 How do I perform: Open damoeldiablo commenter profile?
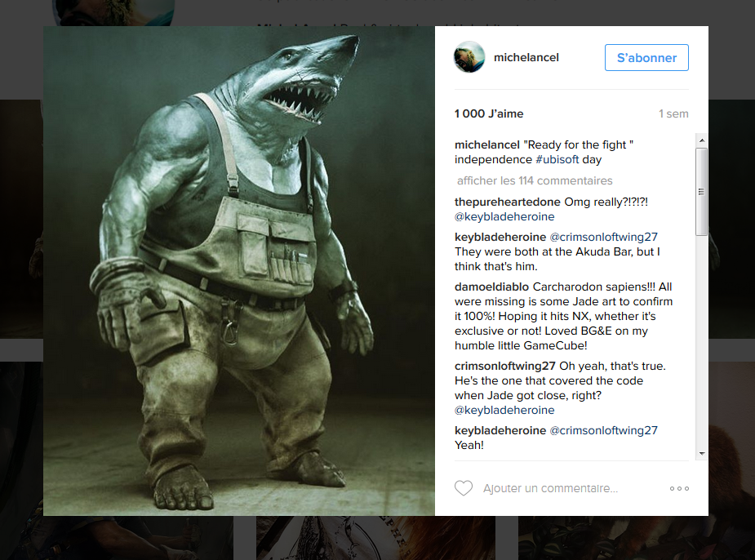(491, 287)
